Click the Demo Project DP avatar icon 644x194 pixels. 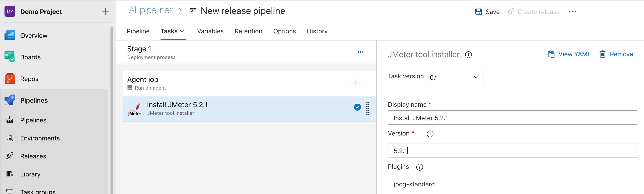click(10, 11)
